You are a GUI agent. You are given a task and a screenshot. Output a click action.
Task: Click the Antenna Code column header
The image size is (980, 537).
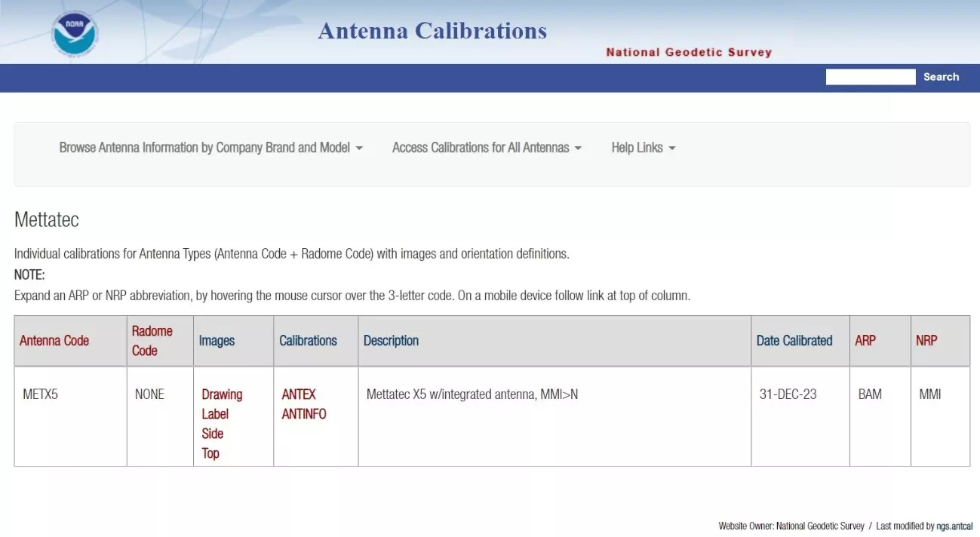[54, 341]
